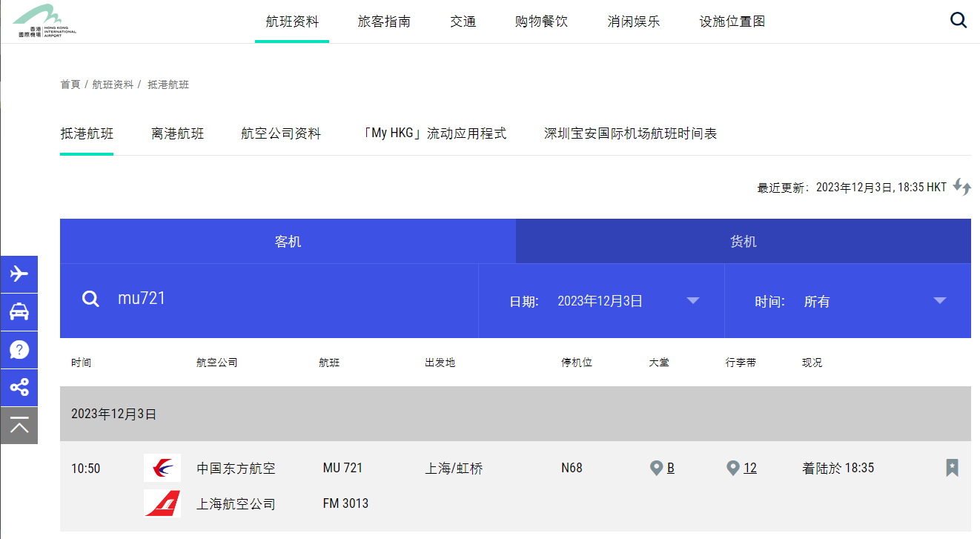
Task: Click the share icon in left sidebar
Action: coord(19,387)
